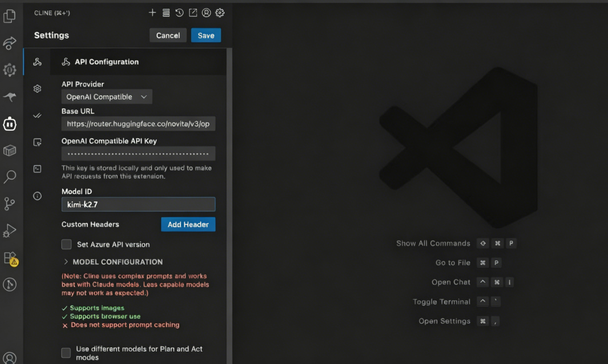
Task: Click the Supports images status line
Action: pos(93,308)
